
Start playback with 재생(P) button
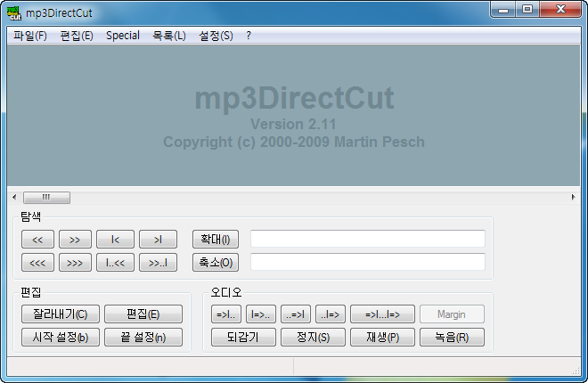click(x=382, y=337)
